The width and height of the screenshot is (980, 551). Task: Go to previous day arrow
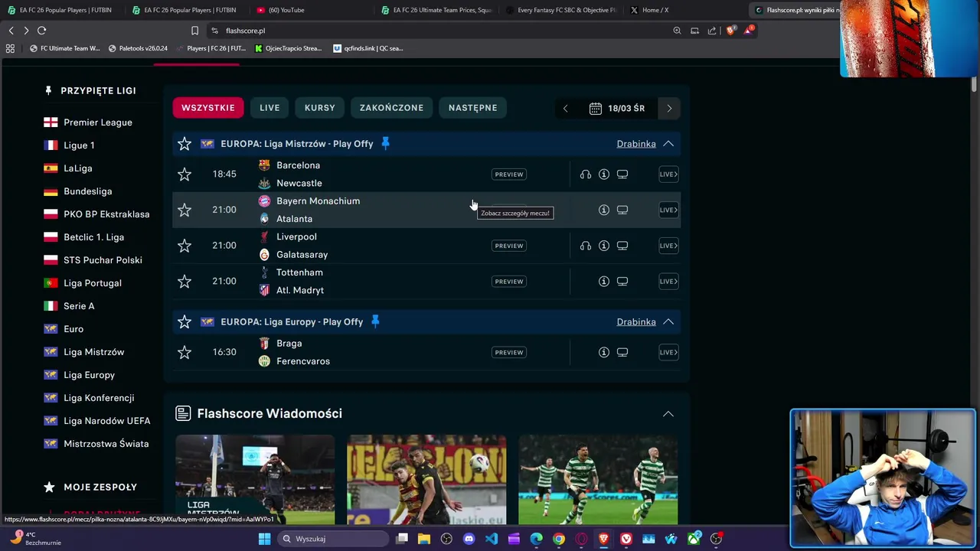coord(566,109)
